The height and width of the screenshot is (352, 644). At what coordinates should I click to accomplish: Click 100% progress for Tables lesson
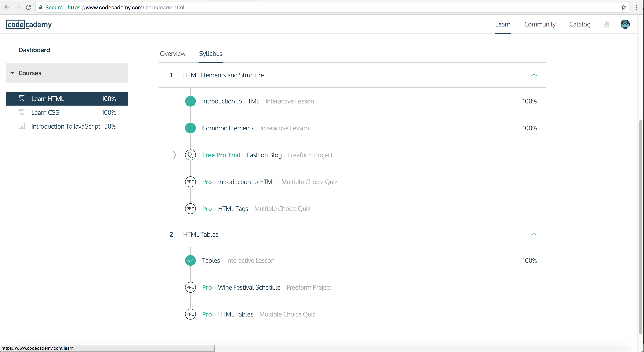tap(530, 261)
